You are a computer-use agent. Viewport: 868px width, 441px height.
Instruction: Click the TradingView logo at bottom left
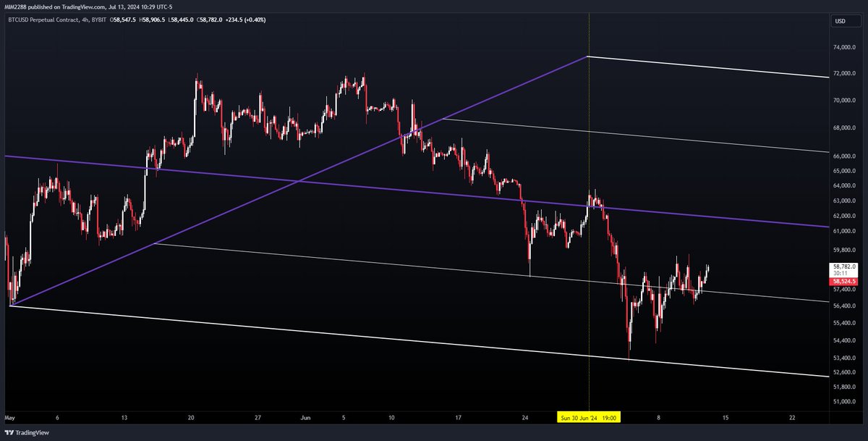click(x=27, y=432)
